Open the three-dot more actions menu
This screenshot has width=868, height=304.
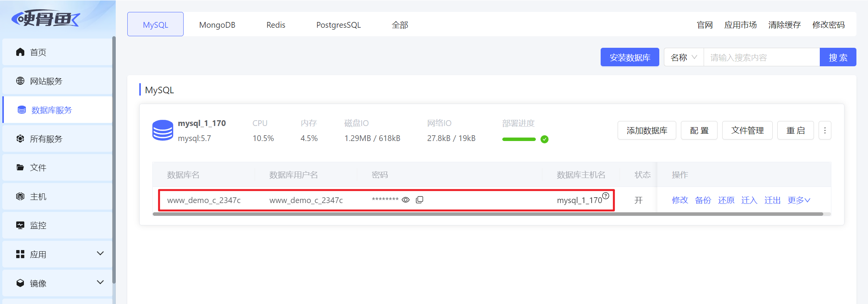(825, 130)
